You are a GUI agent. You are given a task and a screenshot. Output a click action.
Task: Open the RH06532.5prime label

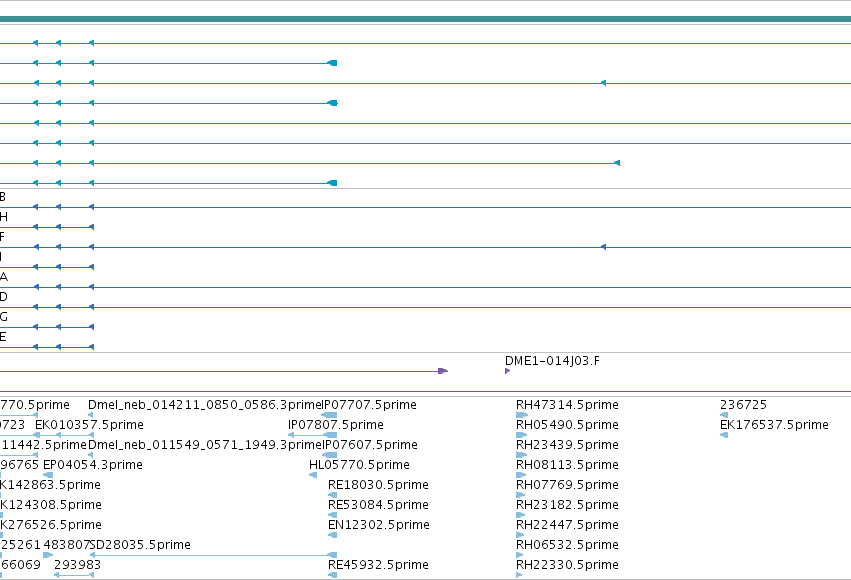[567, 544]
